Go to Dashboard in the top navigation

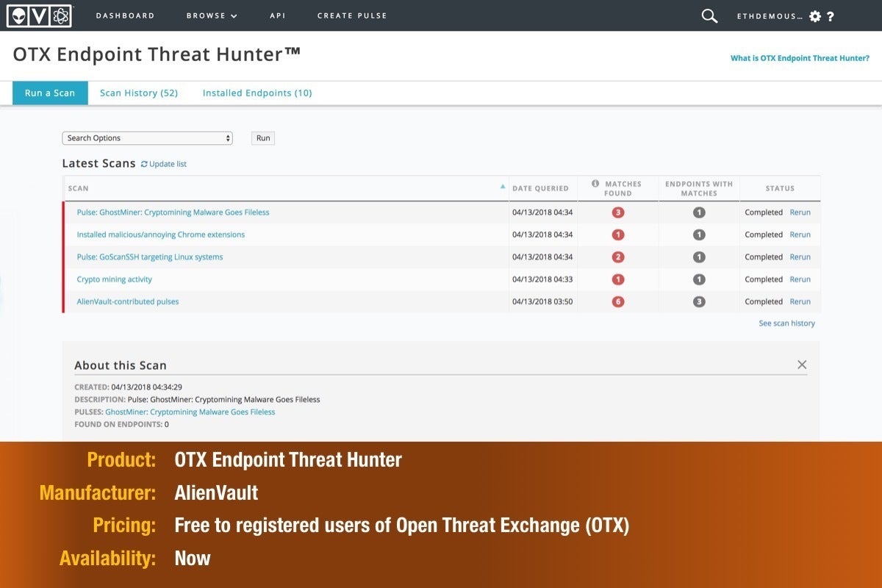125,15
